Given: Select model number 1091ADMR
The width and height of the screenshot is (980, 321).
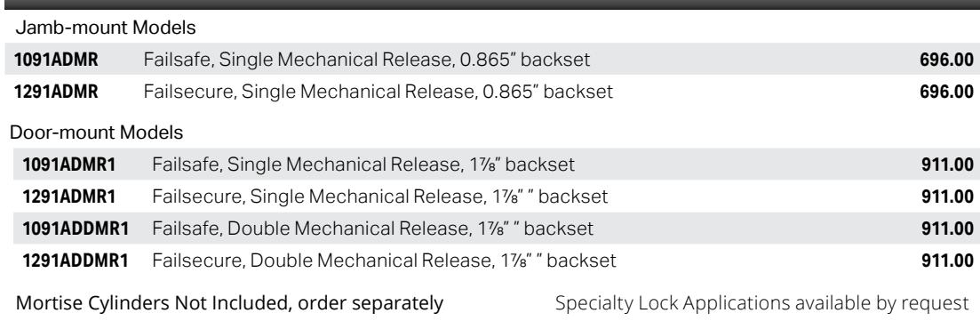Looking at the screenshot, I should 56,60.
